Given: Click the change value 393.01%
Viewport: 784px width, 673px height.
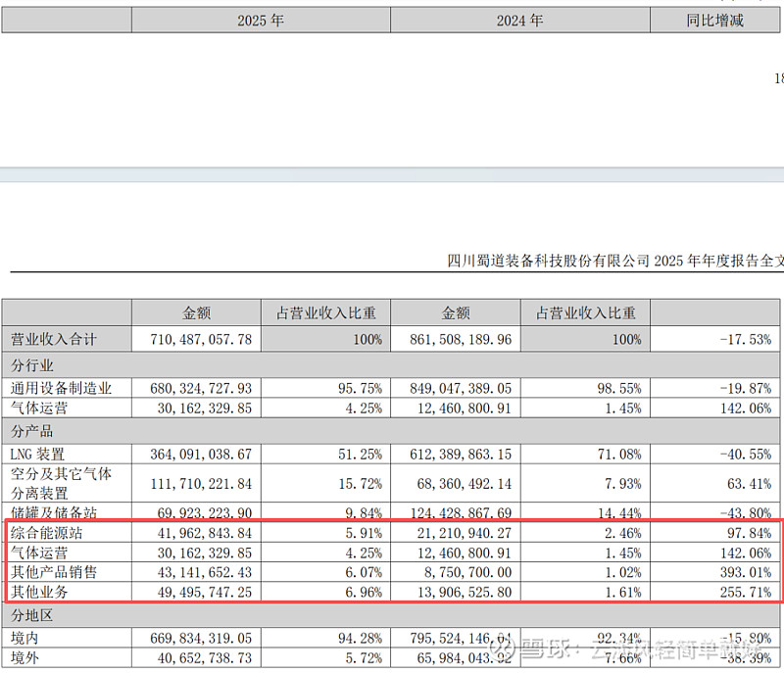Looking at the screenshot, I should [x=746, y=572].
